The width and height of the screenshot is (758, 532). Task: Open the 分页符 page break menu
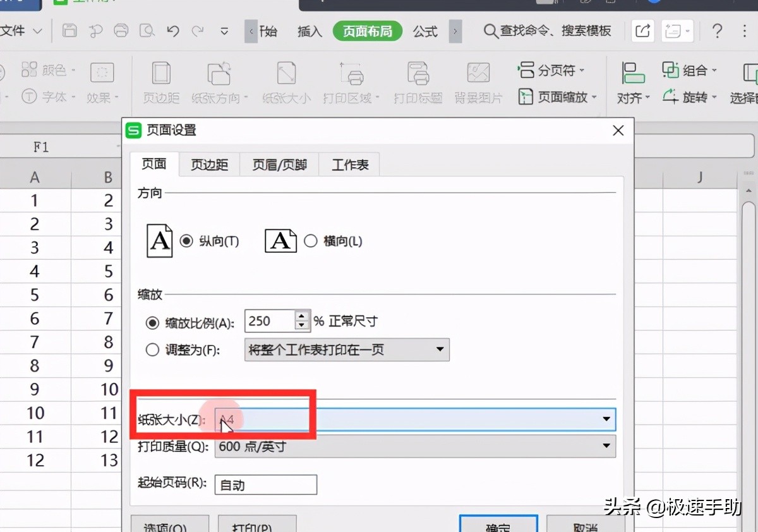551,70
